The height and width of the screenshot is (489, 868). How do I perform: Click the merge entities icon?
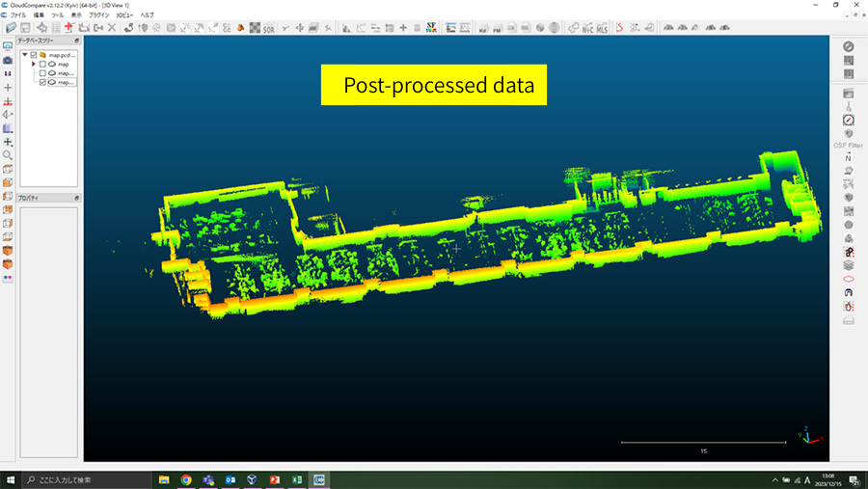pos(98,28)
